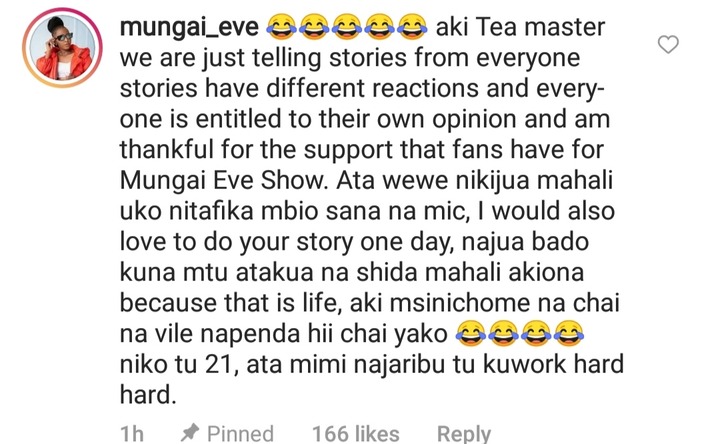Select first laughing emoji after the username
This screenshot has width=720, height=444.
pyautogui.click(x=281, y=27)
